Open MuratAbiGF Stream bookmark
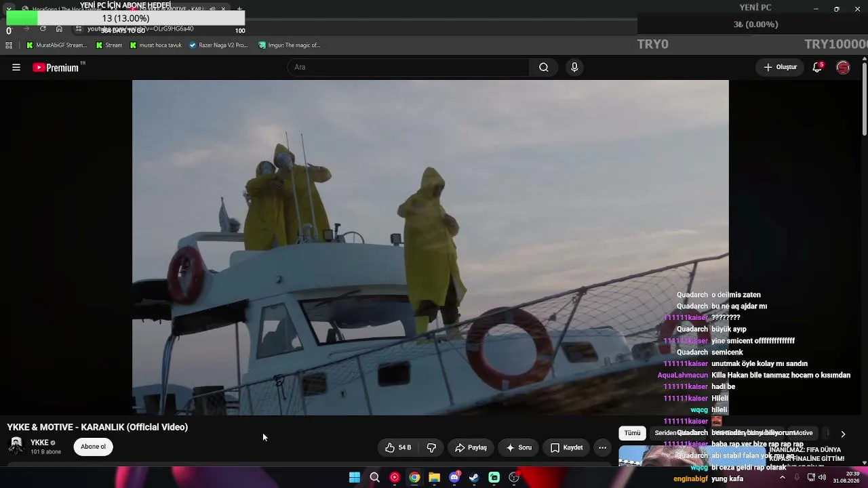Viewport: 868px width, 488px height. pos(57,45)
